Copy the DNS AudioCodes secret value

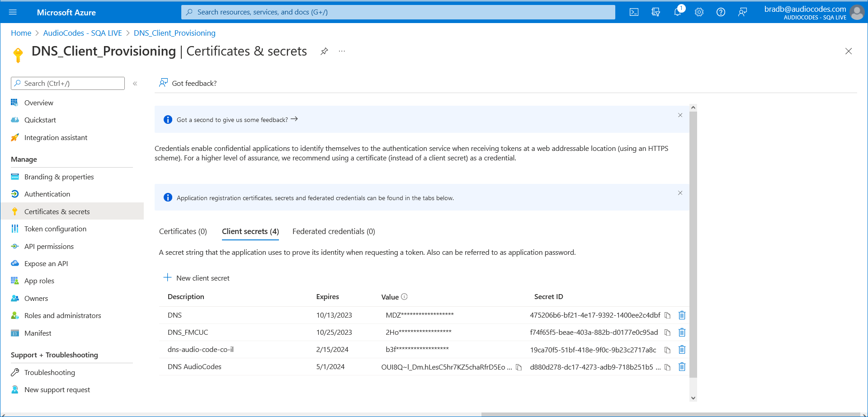(x=518, y=367)
